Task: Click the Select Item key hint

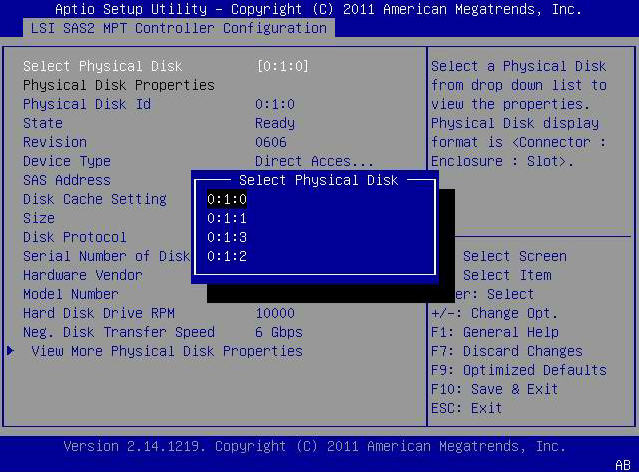Action: 507,275
